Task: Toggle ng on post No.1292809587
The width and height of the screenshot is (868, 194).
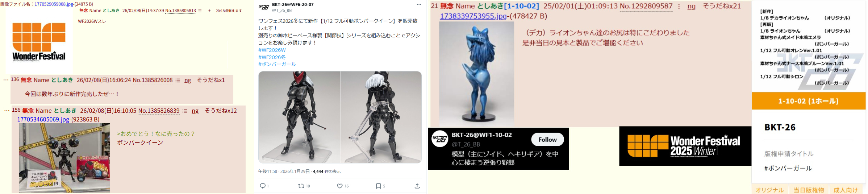Action: click(692, 6)
